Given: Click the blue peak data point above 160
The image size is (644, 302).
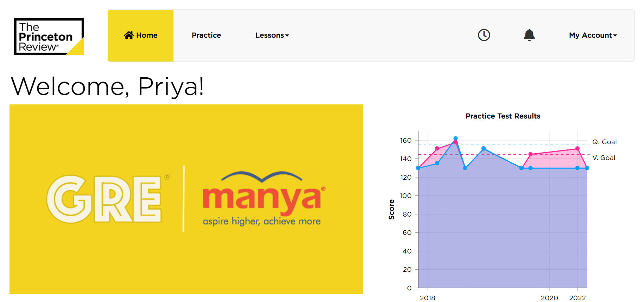Looking at the screenshot, I should click(455, 139).
